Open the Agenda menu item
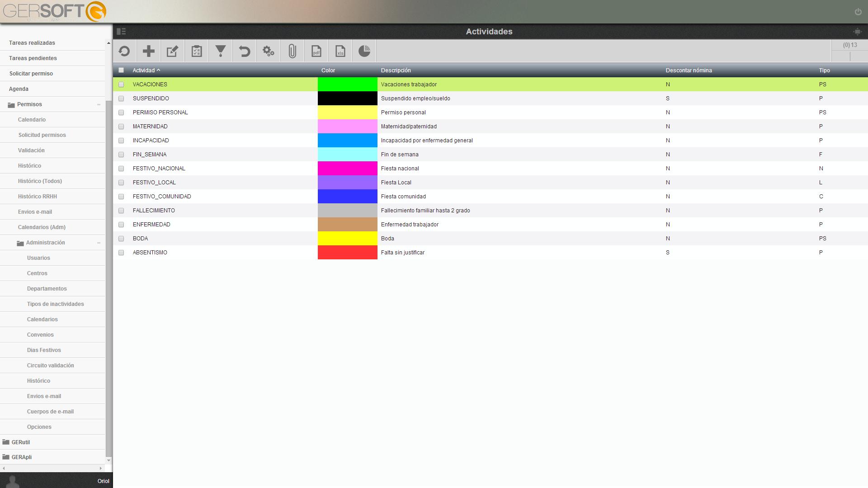868x488 pixels. coord(19,89)
